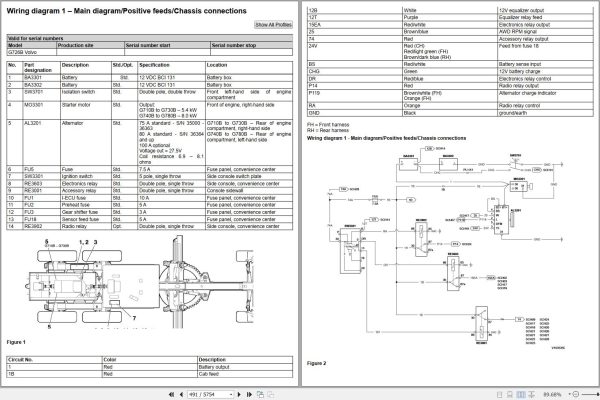Select single page view icon
Screen dimensions: 600x400
pyautogui.click(x=499, y=394)
